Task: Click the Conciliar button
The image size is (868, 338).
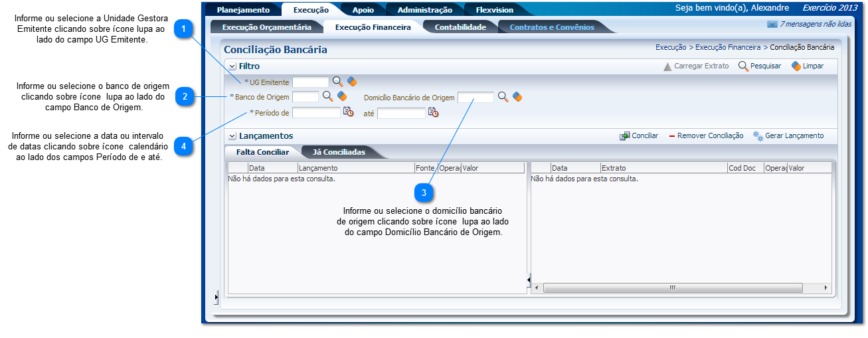Action: tap(639, 135)
